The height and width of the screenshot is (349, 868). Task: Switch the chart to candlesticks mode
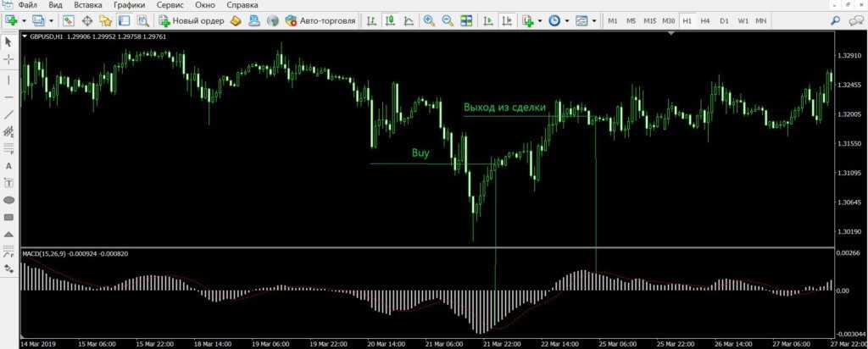pos(389,20)
